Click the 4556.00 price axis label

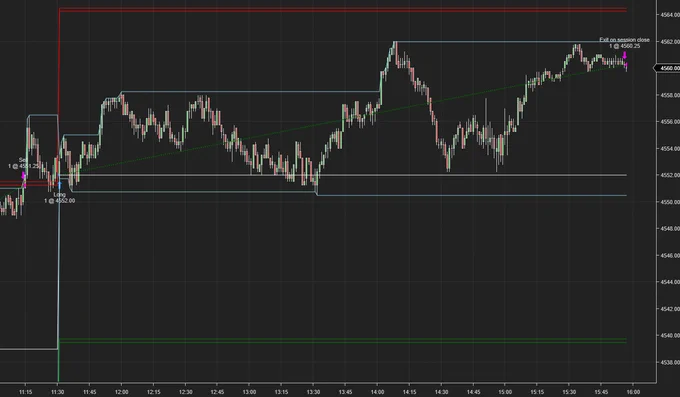[x=670, y=122]
